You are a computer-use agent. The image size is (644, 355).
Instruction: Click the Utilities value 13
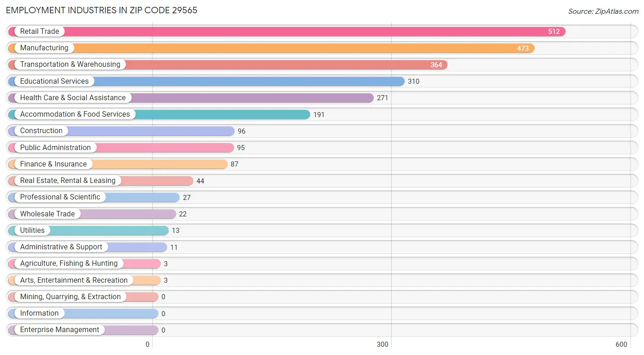[x=175, y=231]
